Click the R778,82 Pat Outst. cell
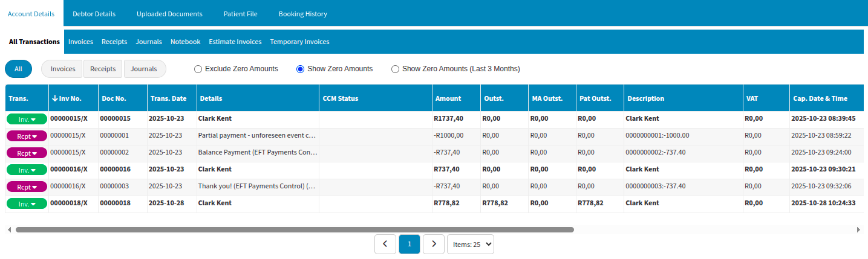Viewport: 868px width, 259px height. point(600,203)
